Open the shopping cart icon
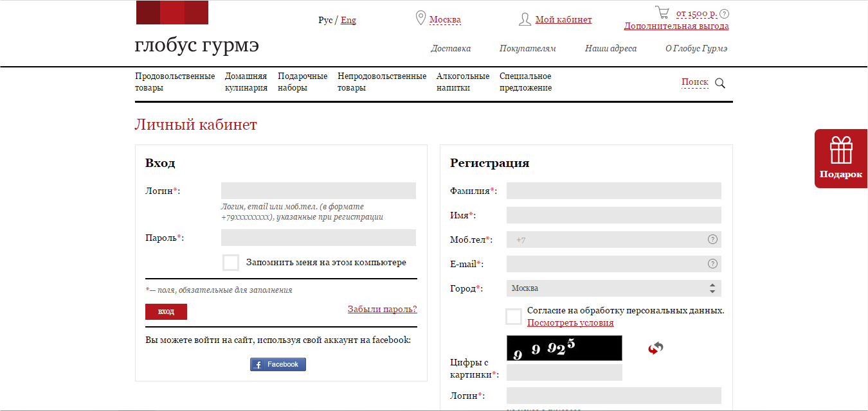 [662, 12]
